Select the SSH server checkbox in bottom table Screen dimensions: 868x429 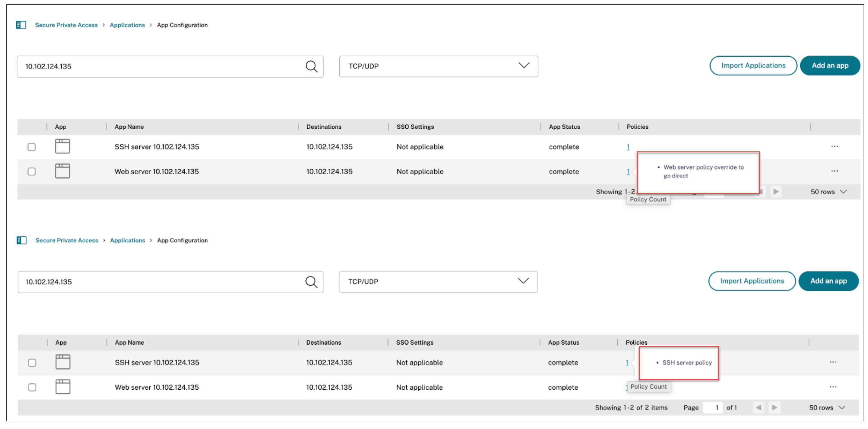point(32,363)
